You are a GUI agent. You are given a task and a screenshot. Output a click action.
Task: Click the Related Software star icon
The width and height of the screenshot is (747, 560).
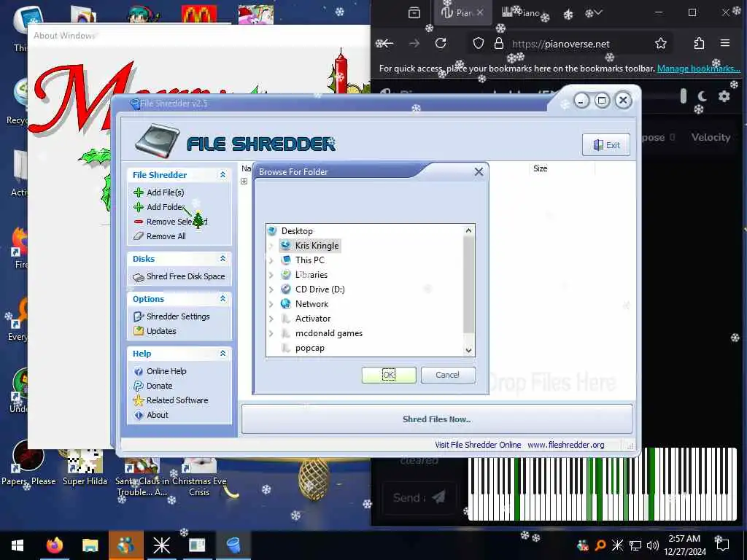pyautogui.click(x=139, y=400)
